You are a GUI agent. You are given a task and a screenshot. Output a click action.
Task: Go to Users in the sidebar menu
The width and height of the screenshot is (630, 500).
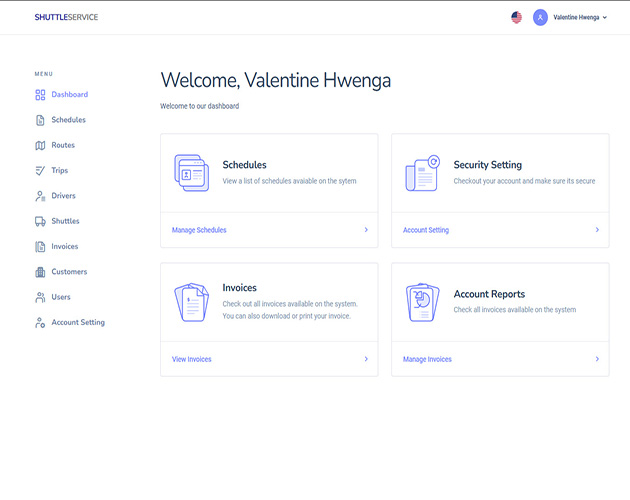coord(61,297)
